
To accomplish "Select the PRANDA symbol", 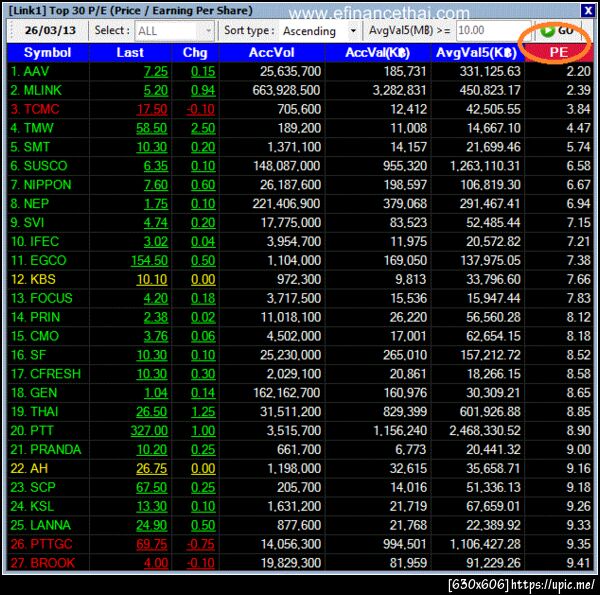I will click(x=46, y=450).
